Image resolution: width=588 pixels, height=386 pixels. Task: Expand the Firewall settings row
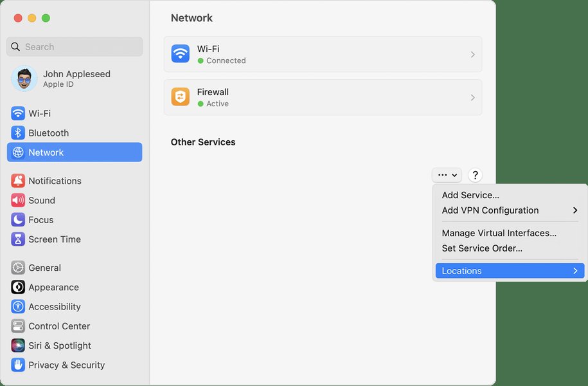pos(324,97)
